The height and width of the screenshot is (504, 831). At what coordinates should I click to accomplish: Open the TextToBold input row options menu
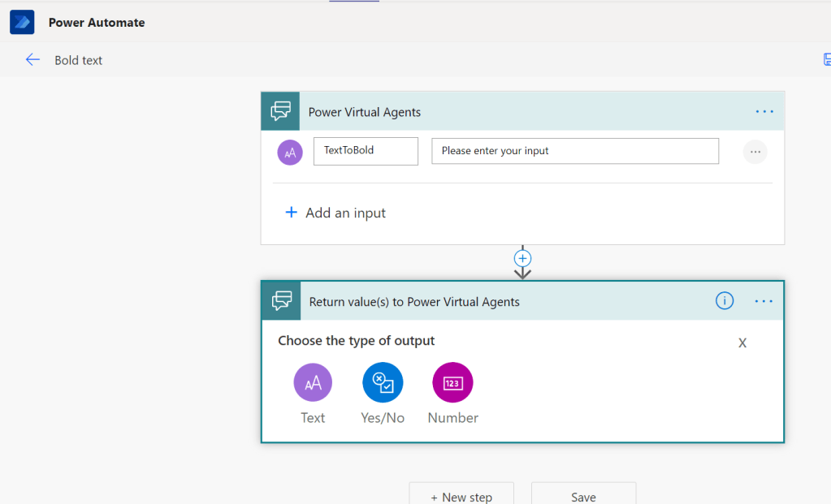[x=755, y=152]
